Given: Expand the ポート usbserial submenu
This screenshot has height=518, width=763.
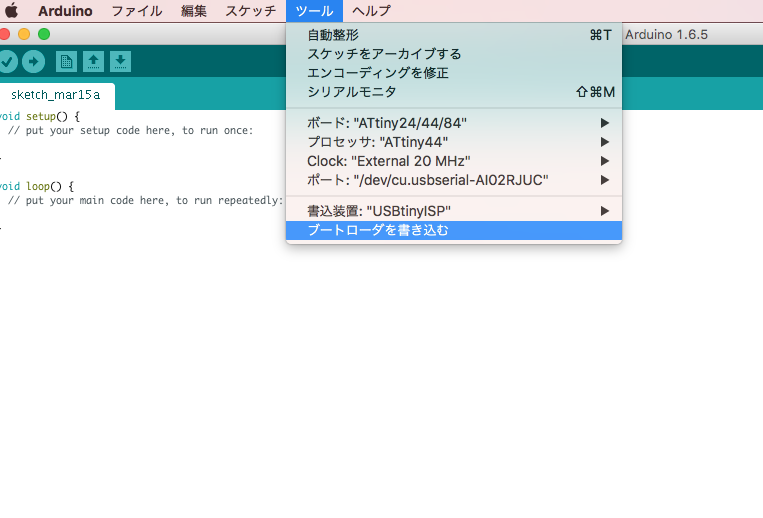Looking at the screenshot, I should tap(454, 180).
